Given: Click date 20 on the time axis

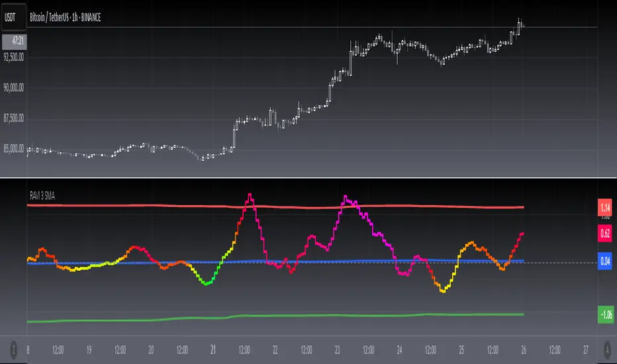Looking at the screenshot, I should pos(151,350).
